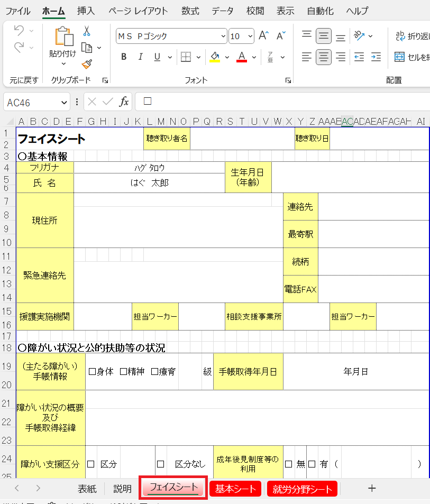Toggle Italic text formatting
430x504 pixels.
pyautogui.click(x=140, y=57)
